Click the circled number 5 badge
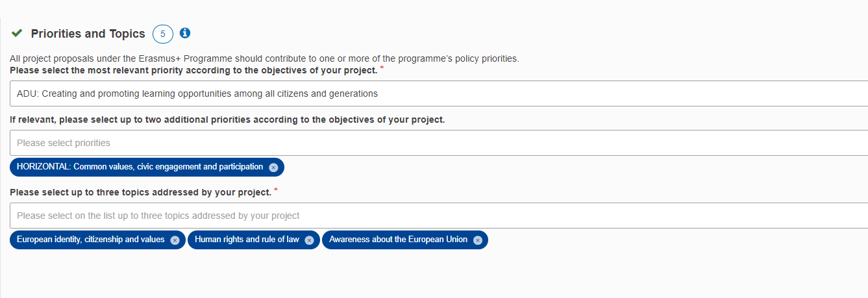 tap(163, 34)
